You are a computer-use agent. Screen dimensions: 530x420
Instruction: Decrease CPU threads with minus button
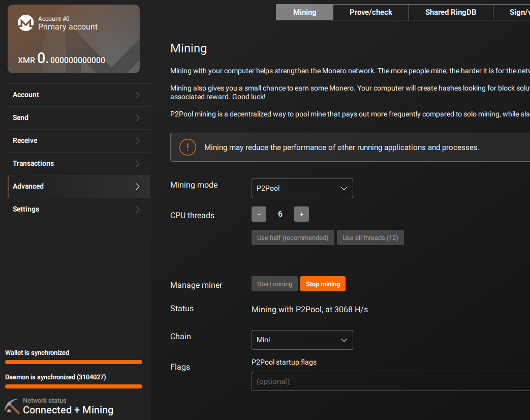click(x=259, y=214)
